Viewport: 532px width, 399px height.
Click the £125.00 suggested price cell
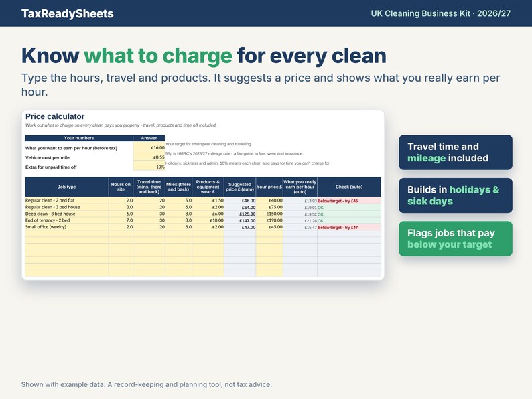pos(240,214)
